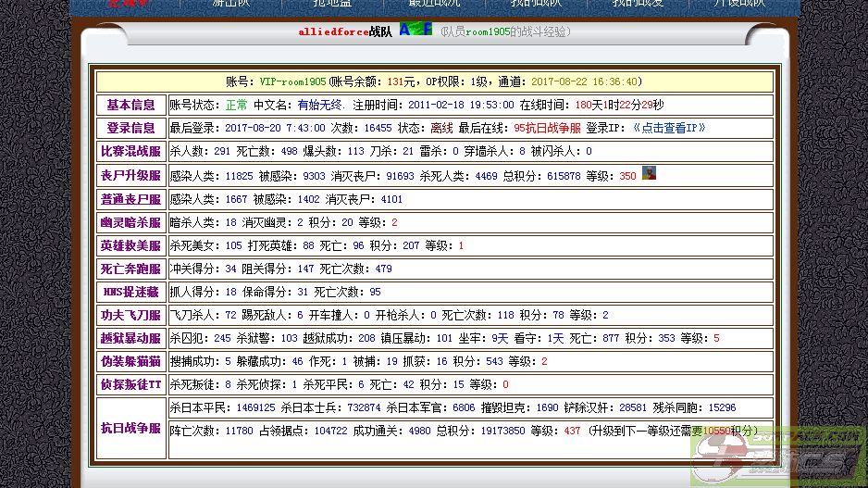Screen dimensions: 868x488
Task: Click the 杀日本士兵 value 732874
Action: point(364,407)
